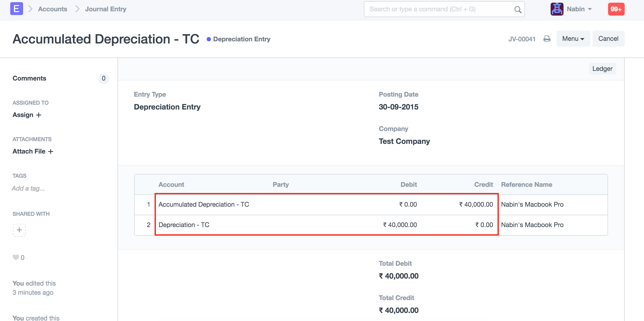Click the plus icon next to Assign
Viewport: 644px width, 321px height.
pos(39,115)
